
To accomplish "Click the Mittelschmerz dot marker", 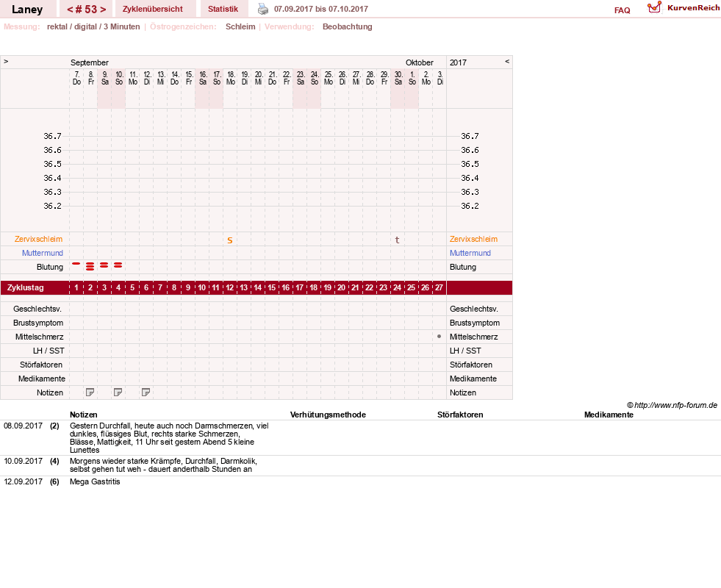I will 439,337.
